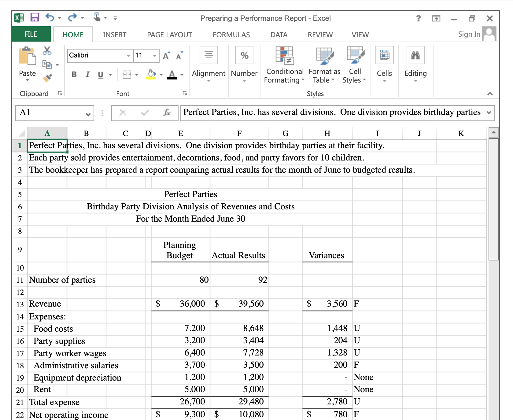
Task: Click inside the Name Box
Action: [x=49, y=113]
